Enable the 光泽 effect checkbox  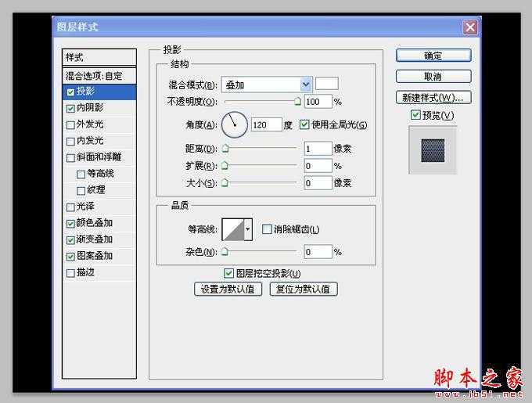(70, 207)
